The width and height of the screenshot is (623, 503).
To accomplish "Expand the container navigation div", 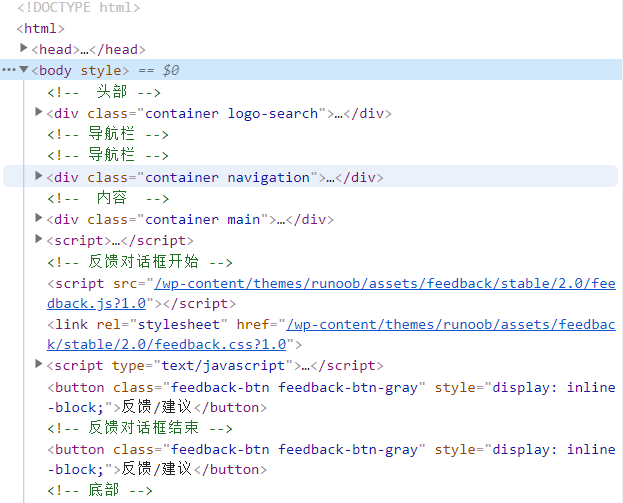I will 39,176.
